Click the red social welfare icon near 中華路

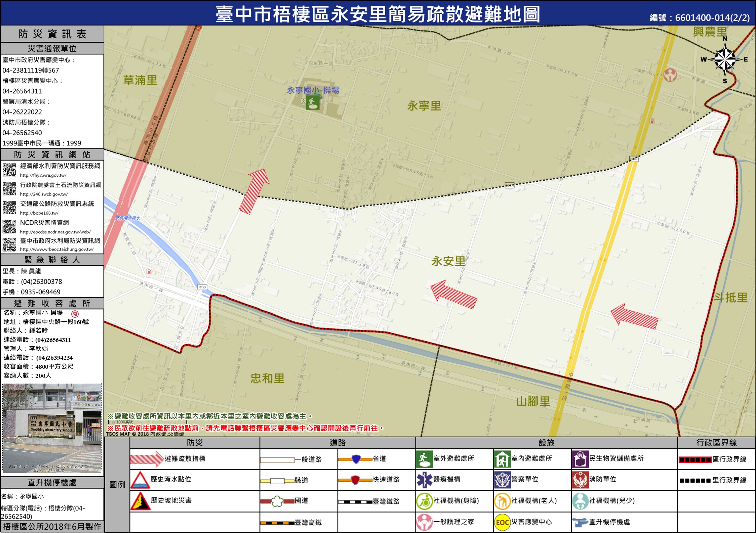point(670,75)
